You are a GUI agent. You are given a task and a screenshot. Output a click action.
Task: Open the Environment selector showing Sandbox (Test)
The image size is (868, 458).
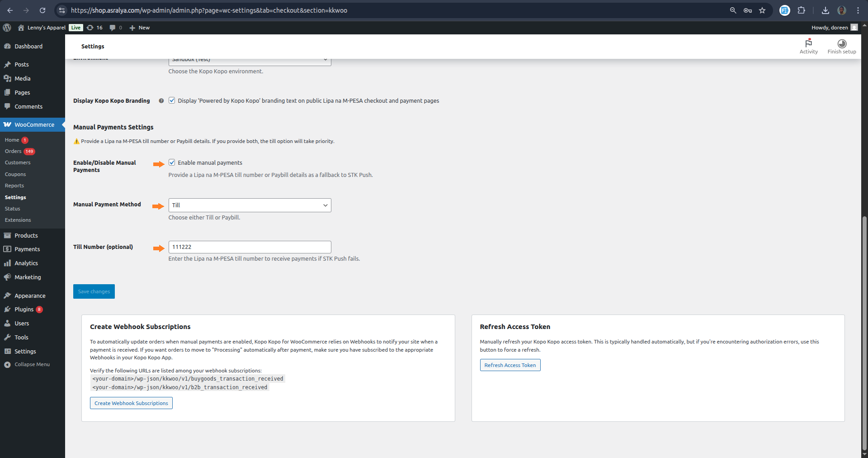249,59
